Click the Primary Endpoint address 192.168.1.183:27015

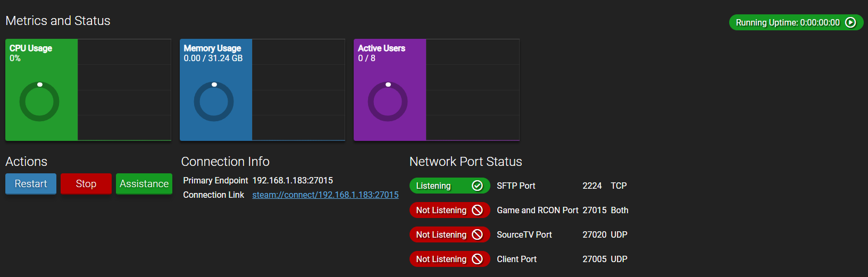click(293, 181)
